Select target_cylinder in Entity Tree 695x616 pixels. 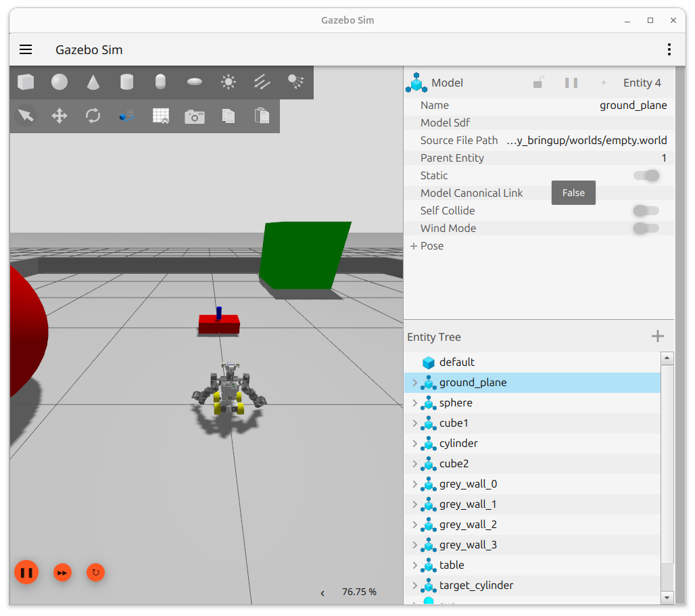tap(476, 586)
